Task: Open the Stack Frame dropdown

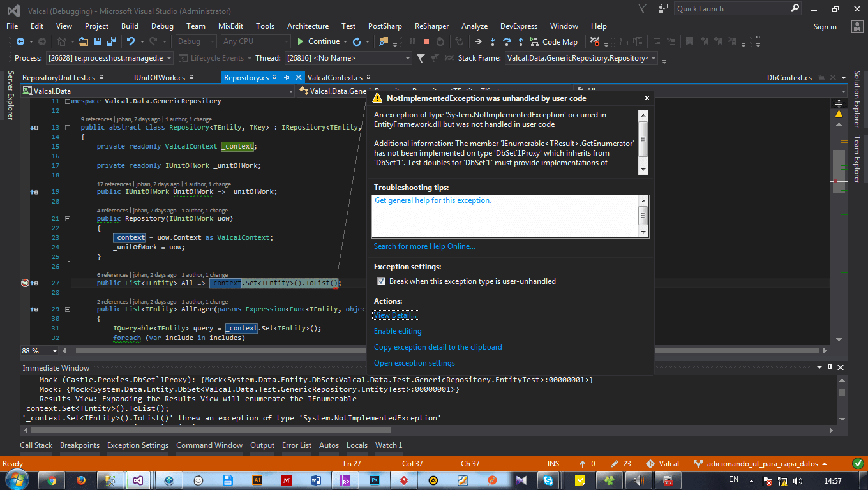Action: (581, 58)
